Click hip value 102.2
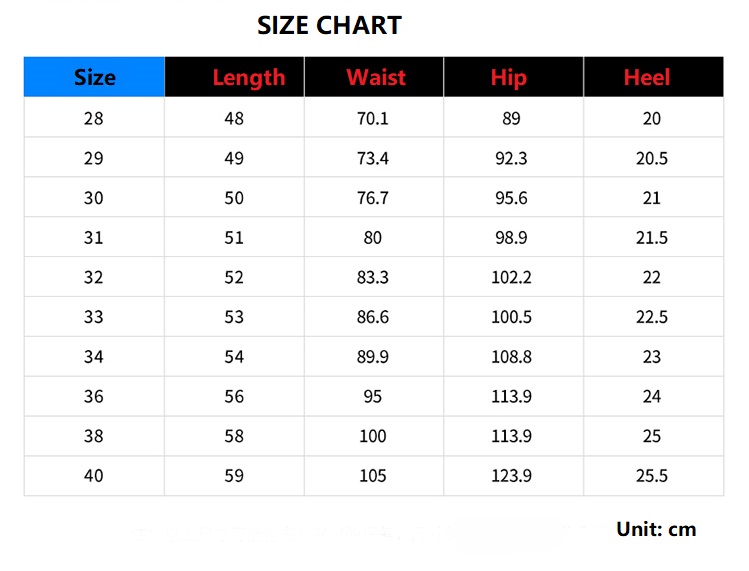Screen dimensions: 749x571 coord(511,277)
